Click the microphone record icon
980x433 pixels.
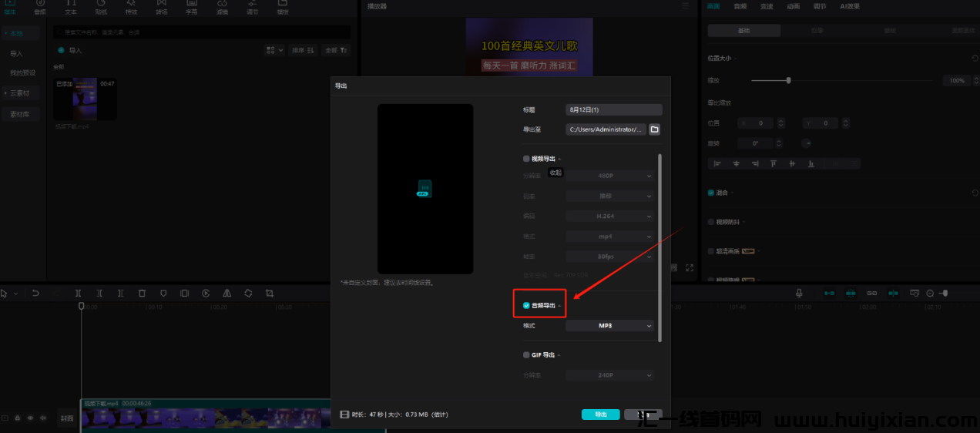pyautogui.click(x=800, y=294)
